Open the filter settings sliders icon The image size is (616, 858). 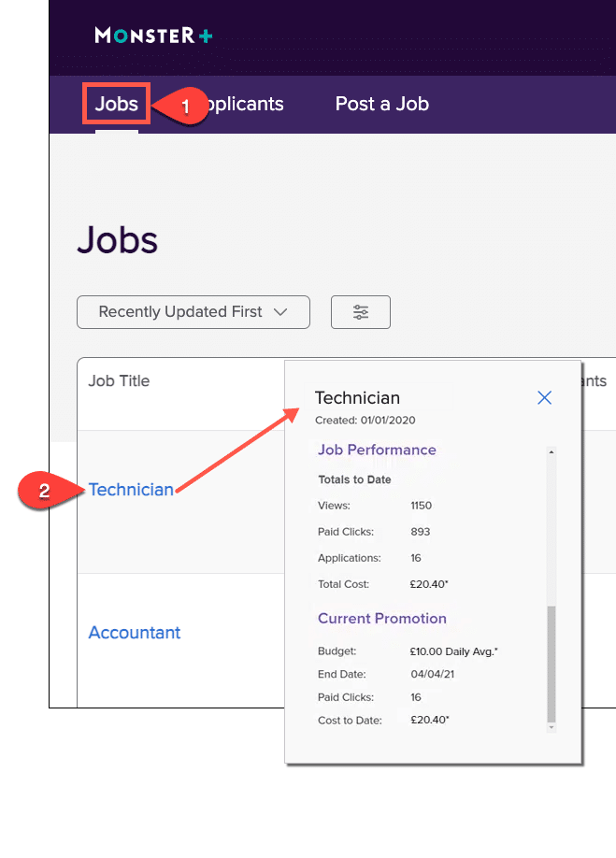[361, 312]
